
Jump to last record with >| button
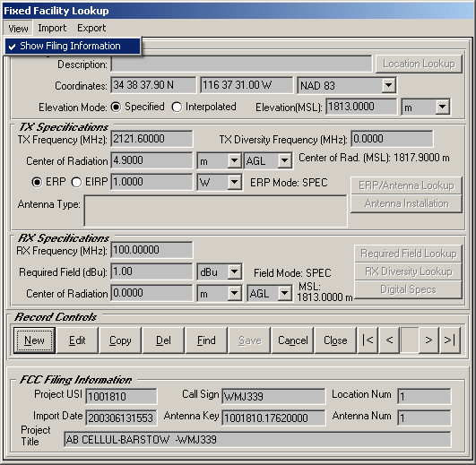[x=450, y=340]
